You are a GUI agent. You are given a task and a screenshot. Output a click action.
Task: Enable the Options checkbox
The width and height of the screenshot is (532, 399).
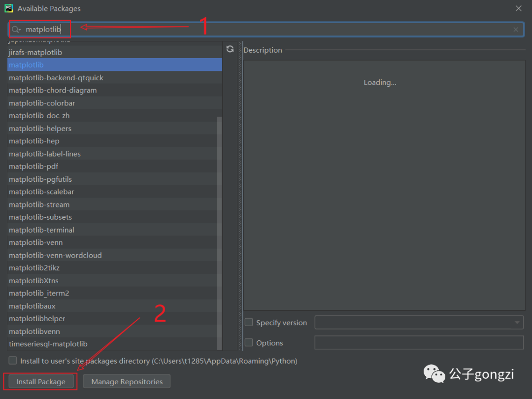point(249,342)
